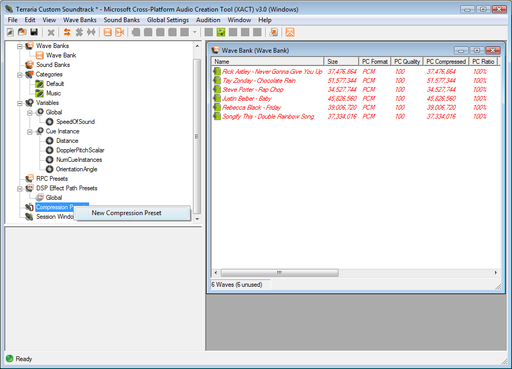Click the Variables tree node icon
Viewport: 512px width, 369px height.
(x=30, y=103)
